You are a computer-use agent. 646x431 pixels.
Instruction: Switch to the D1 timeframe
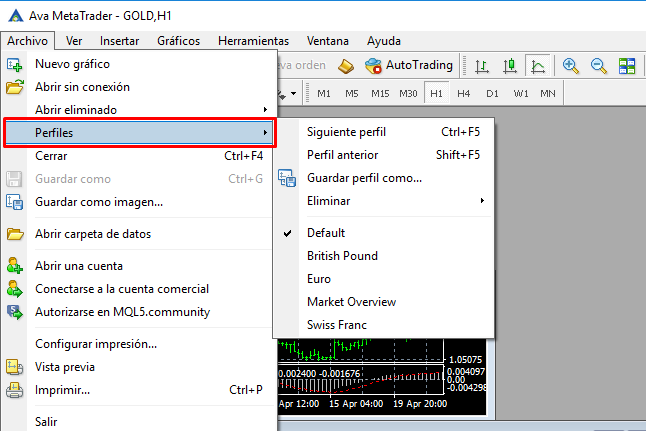pyautogui.click(x=492, y=94)
